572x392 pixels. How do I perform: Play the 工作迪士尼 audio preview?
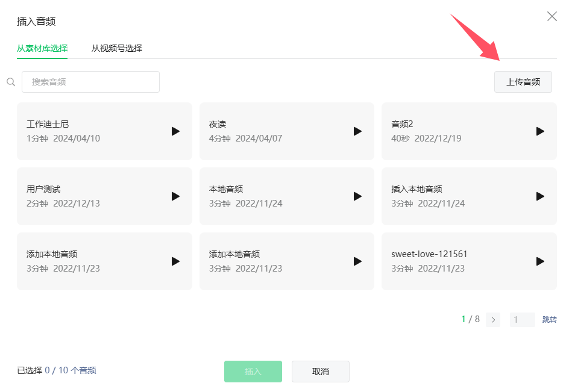175,131
